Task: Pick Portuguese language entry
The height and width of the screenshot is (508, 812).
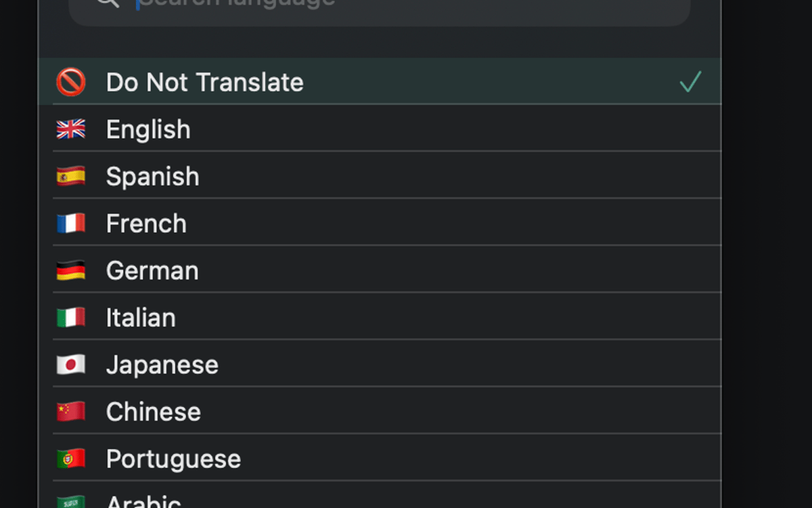Action: pos(173,459)
